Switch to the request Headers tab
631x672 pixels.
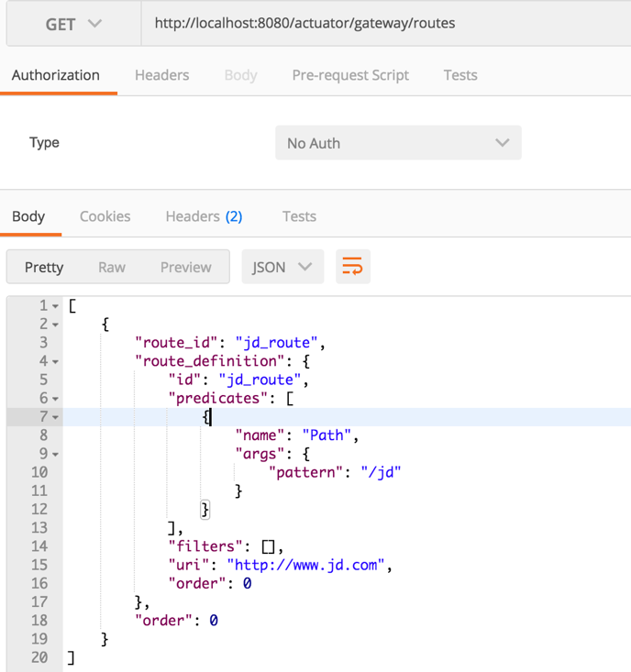coord(161,75)
